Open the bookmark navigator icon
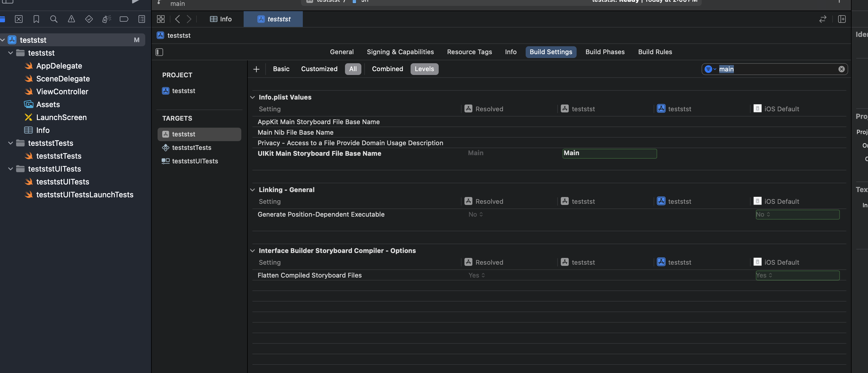868x373 pixels. click(x=36, y=19)
